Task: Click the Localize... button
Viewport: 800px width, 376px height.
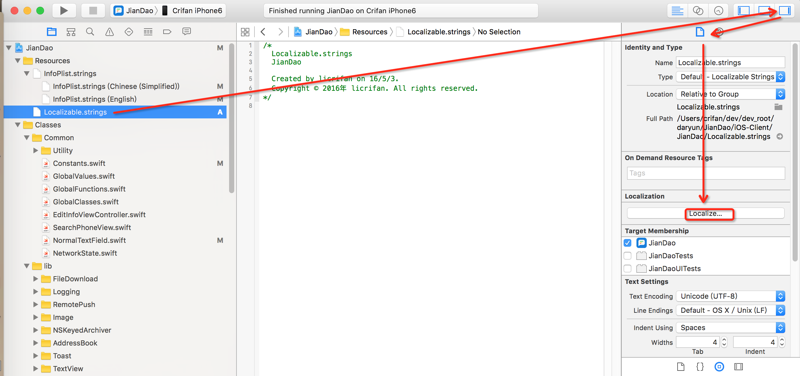Action: point(706,213)
